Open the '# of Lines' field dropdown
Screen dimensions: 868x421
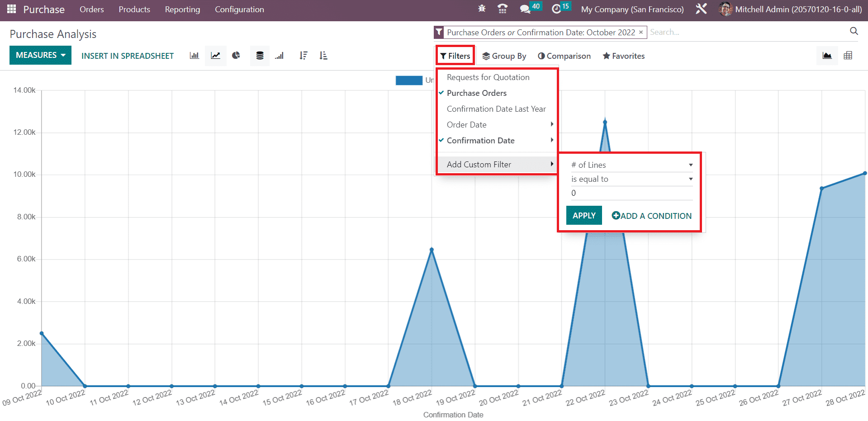pos(631,165)
